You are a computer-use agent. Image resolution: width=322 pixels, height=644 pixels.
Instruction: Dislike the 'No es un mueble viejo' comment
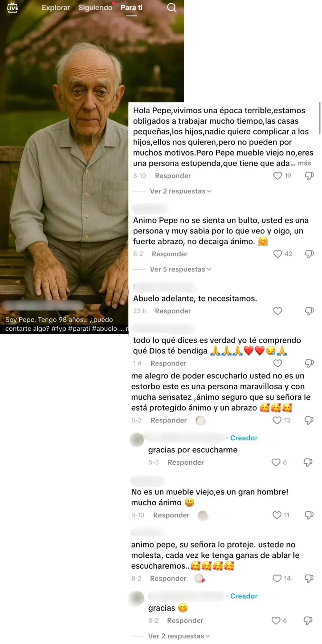click(309, 515)
